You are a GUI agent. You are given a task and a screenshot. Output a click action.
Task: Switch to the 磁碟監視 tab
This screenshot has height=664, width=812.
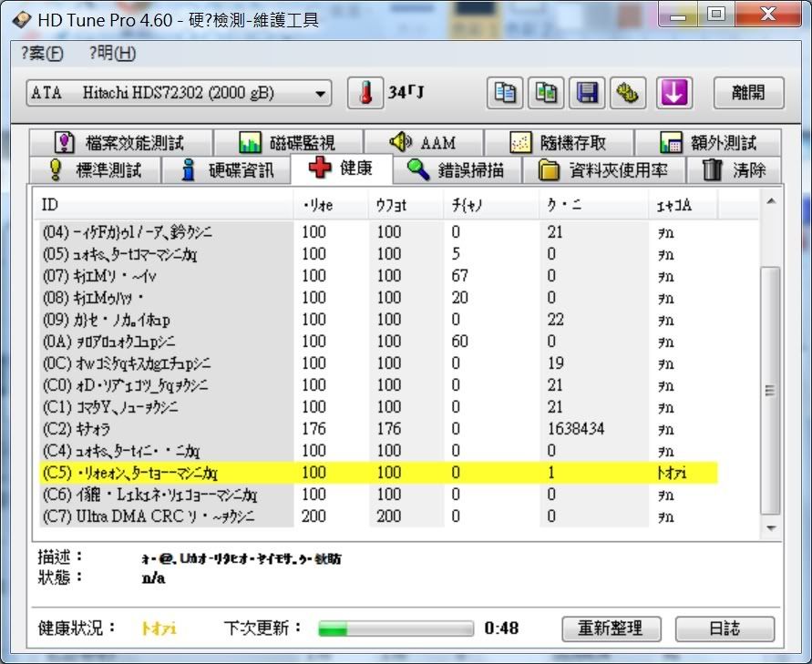tap(288, 142)
